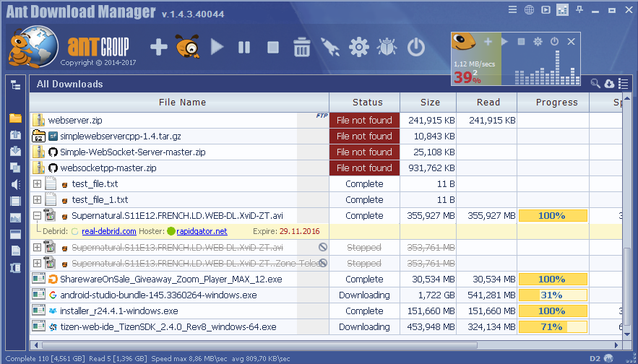
Task: Toggle the list view icon
Action: tap(624, 83)
